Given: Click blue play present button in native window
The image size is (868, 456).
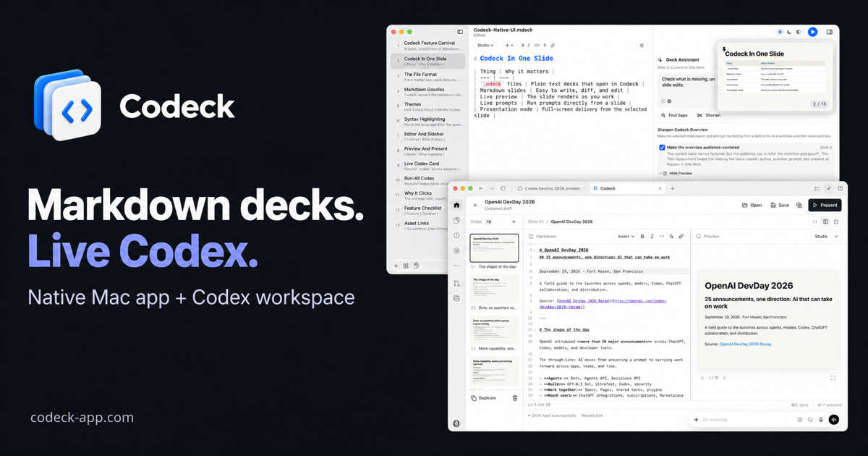Looking at the screenshot, I should click(812, 32).
